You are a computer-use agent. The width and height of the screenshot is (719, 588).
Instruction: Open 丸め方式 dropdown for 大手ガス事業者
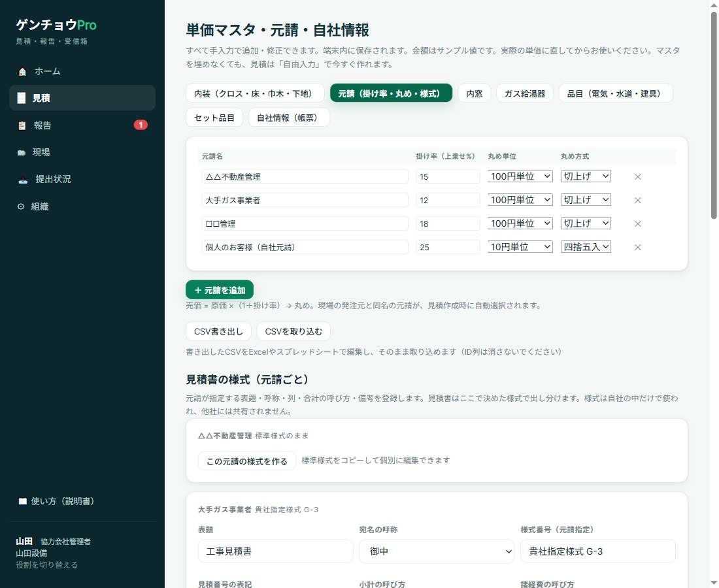(x=586, y=200)
